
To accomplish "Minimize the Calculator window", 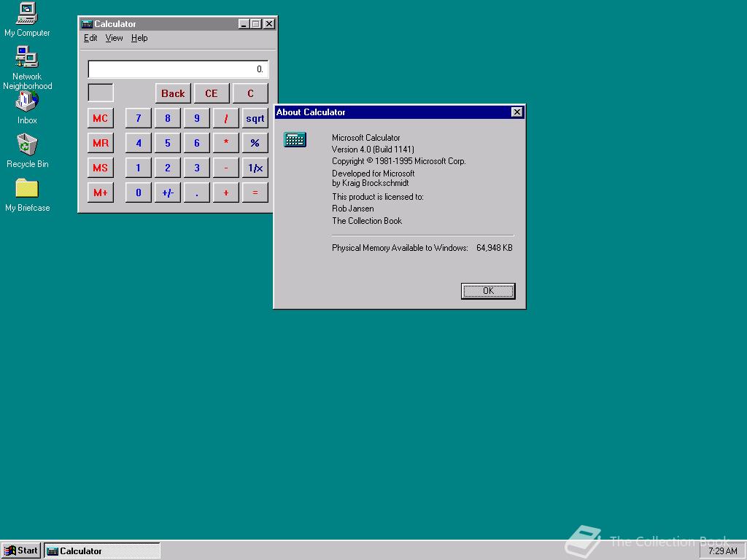I will tap(244, 24).
